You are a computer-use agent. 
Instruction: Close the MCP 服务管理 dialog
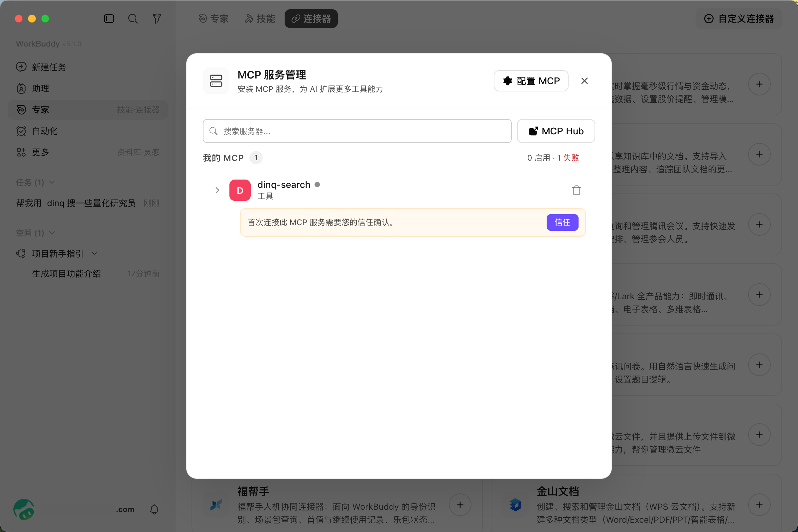[584, 81]
